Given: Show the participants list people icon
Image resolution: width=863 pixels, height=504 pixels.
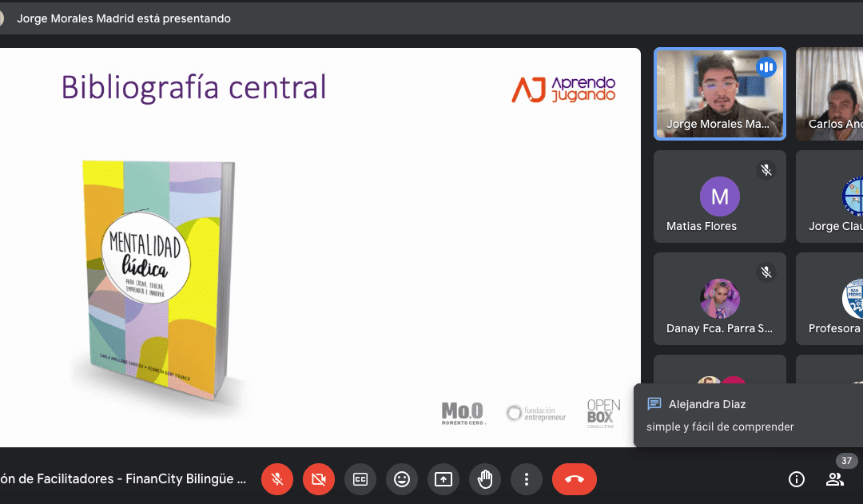Looking at the screenshot, I should (835, 479).
